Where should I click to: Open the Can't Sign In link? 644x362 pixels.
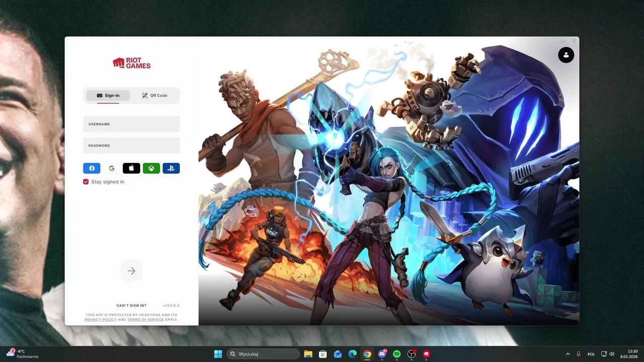[131, 306]
